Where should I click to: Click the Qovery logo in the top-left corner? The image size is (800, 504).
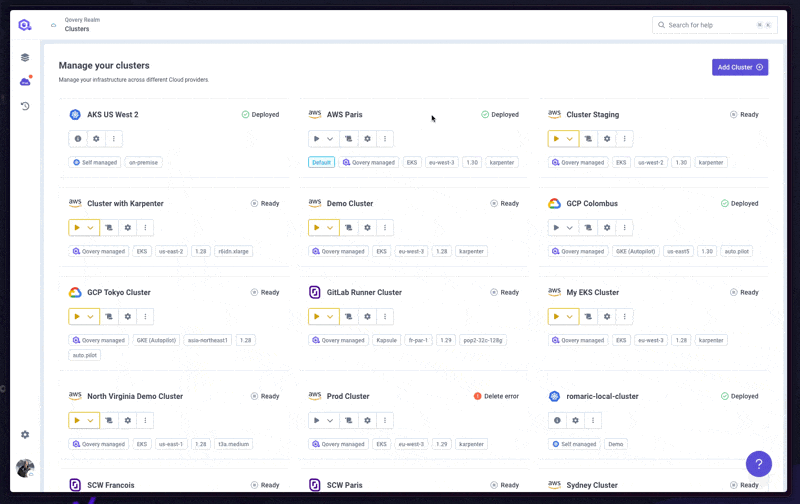coord(24,25)
